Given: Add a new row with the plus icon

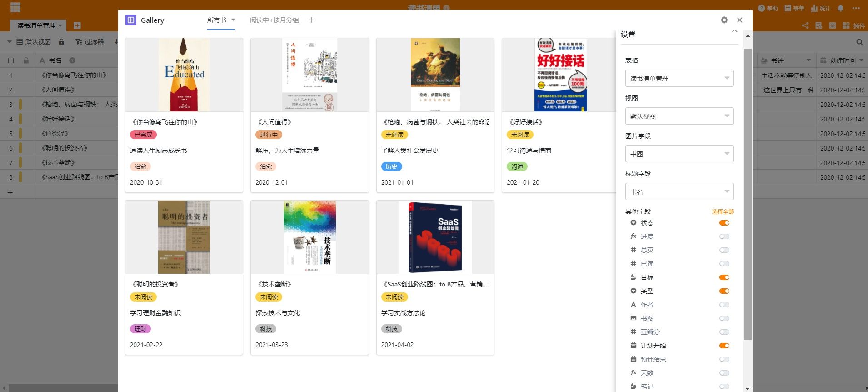Looking at the screenshot, I should click(10, 193).
